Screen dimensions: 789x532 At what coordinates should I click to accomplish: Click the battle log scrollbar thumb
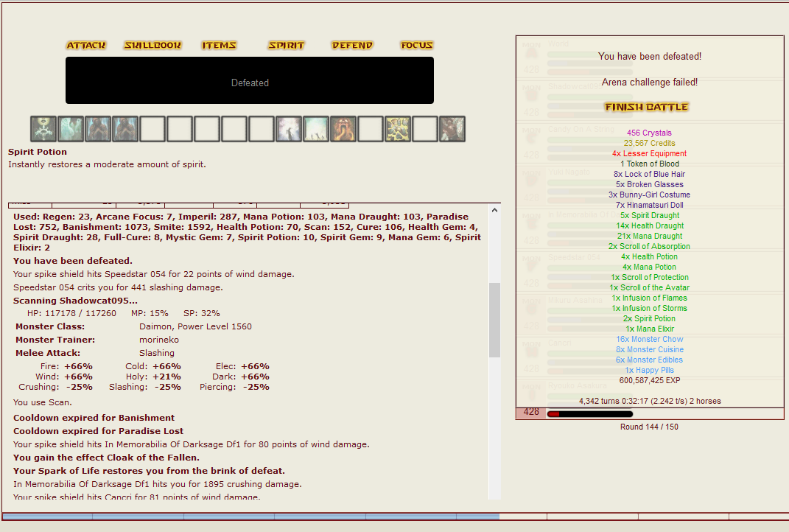coord(494,320)
